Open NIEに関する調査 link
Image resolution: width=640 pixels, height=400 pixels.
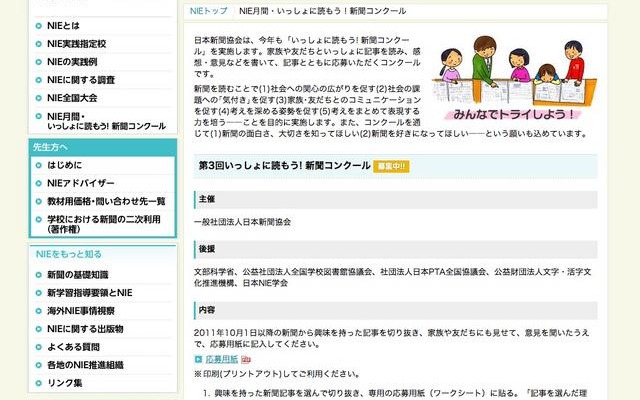pyautogui.click(x=81, y=80)
